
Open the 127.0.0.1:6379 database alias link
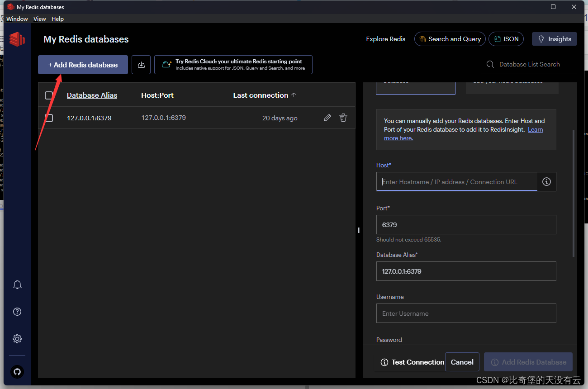(x=89, y=118)
